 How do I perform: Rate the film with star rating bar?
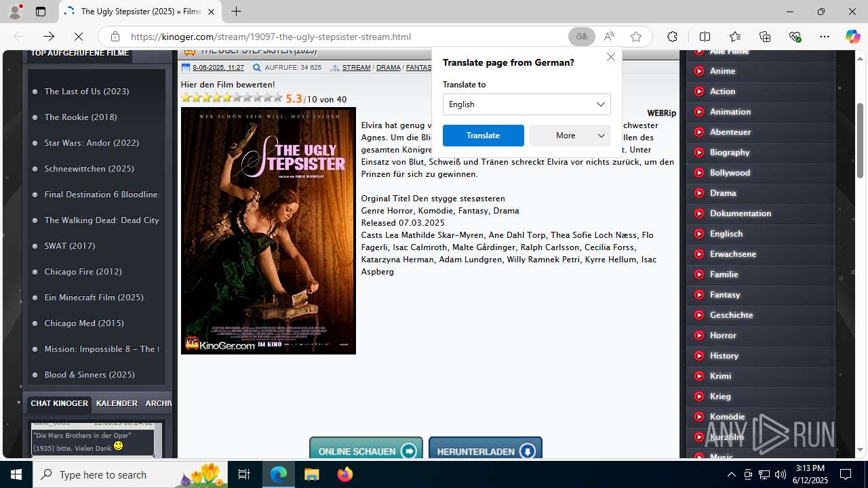tap(231, 98)
